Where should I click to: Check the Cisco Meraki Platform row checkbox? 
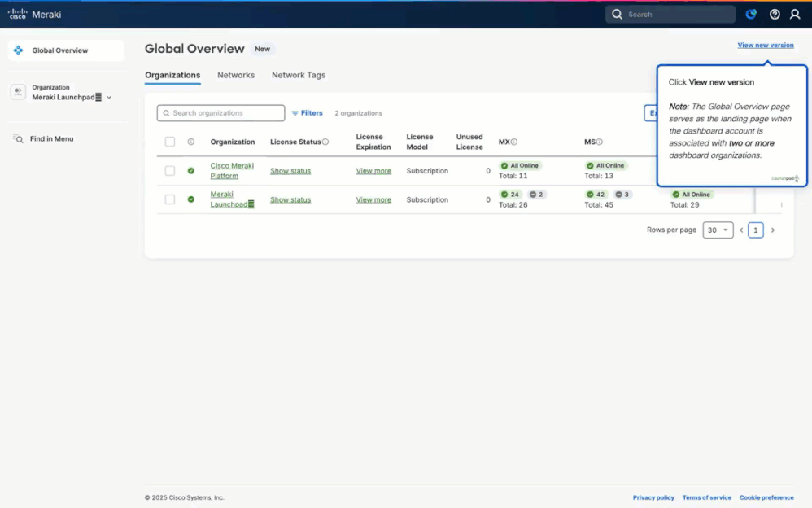tap(170, 170)
